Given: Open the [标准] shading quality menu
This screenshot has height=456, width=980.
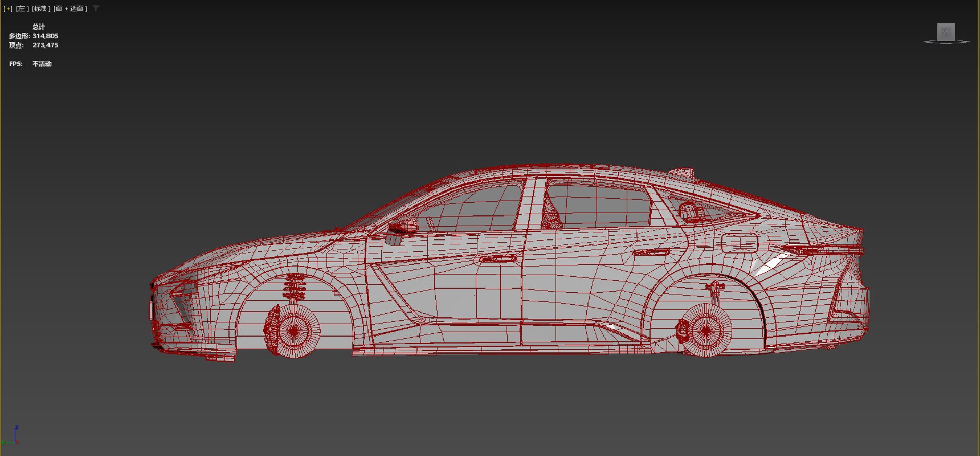Looking at the screenshot, I should pos(41,9).
